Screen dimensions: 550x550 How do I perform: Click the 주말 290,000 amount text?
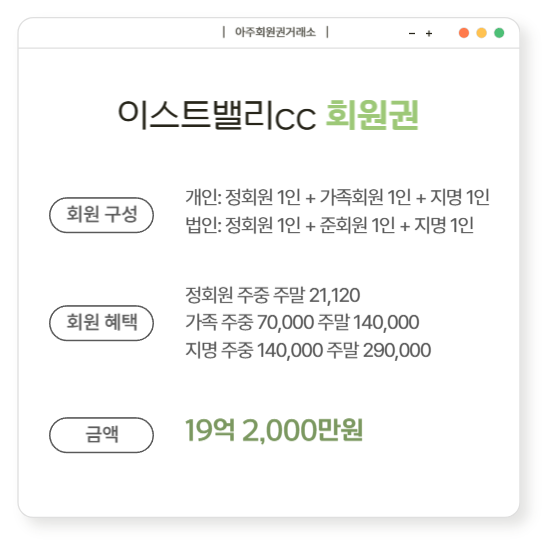coord(378,350)
